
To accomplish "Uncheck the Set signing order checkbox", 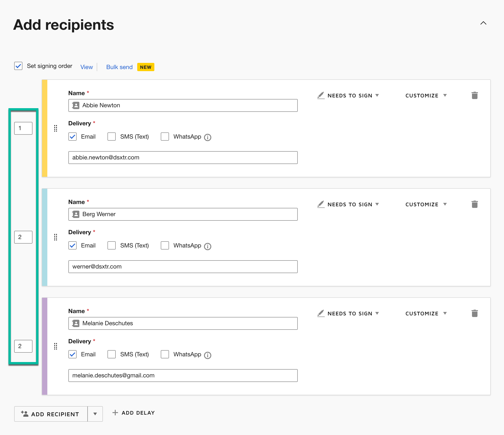I will [18, 66].
